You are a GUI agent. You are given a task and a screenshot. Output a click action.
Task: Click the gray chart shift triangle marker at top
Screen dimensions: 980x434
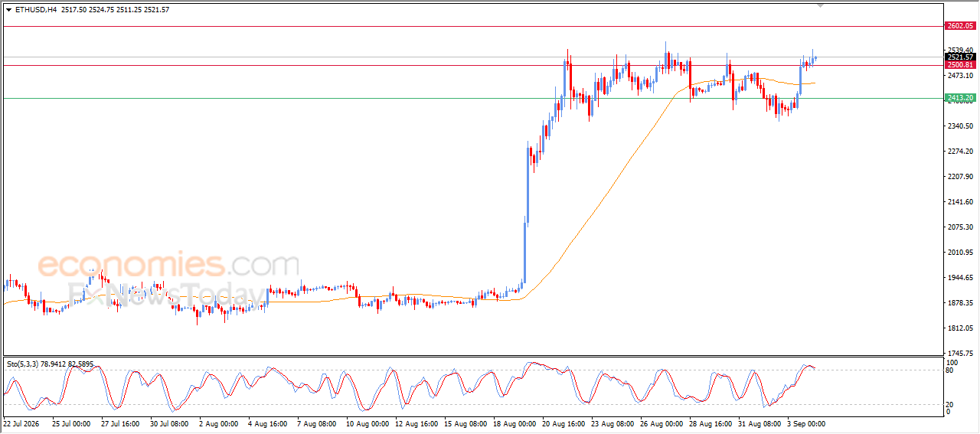[x=821, y=6]
